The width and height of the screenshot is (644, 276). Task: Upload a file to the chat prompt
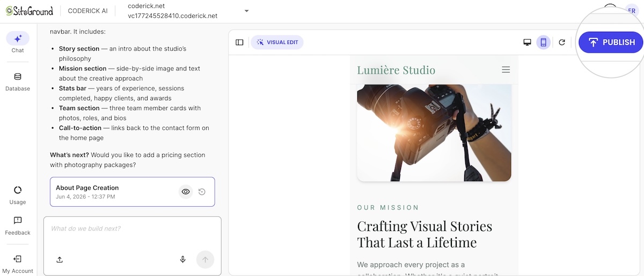[60, 259]
